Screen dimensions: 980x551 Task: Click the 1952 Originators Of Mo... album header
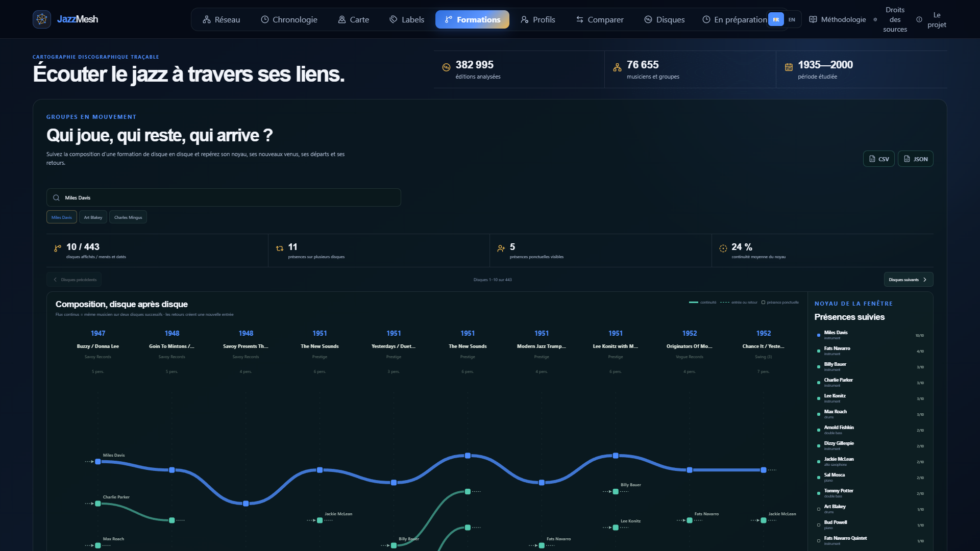690,352
